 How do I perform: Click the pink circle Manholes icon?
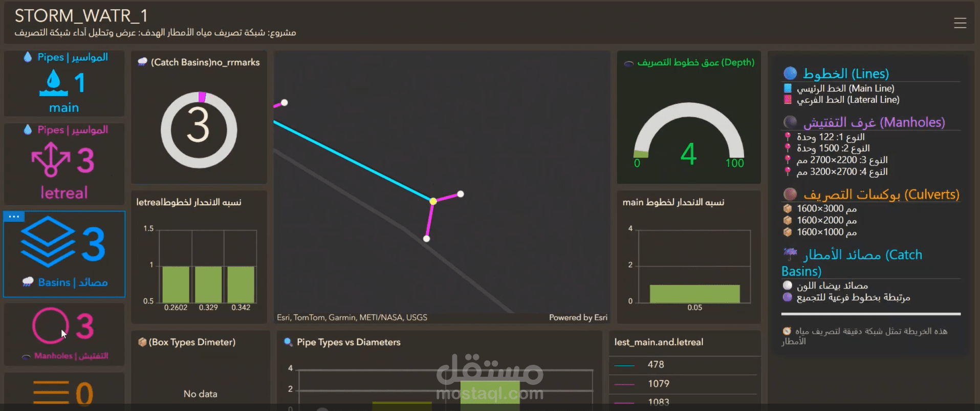point(50,325)
